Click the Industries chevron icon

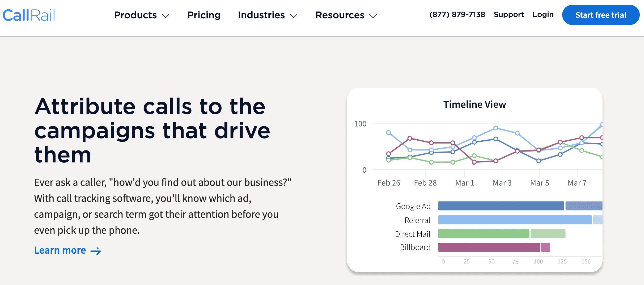(x=293, y=16)
